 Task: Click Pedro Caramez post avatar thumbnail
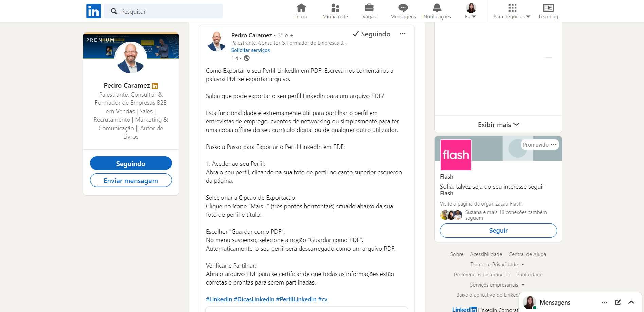pos(216,41)
